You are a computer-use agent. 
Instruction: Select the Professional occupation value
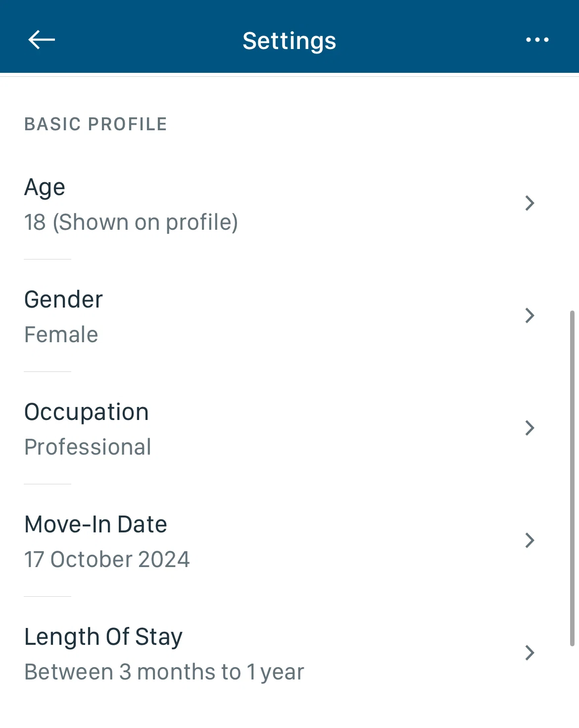pos(88,447)
